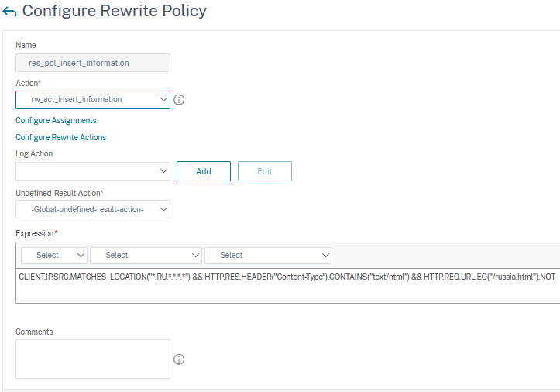The image size is (560, 392).
Task: Click inside the Comments text box
Action: tap(93, 359)
